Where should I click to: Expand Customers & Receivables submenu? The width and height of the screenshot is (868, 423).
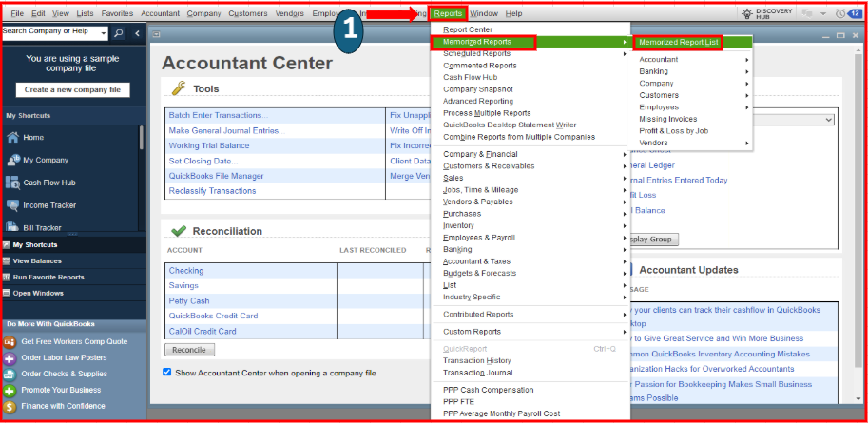click(530, 166)
